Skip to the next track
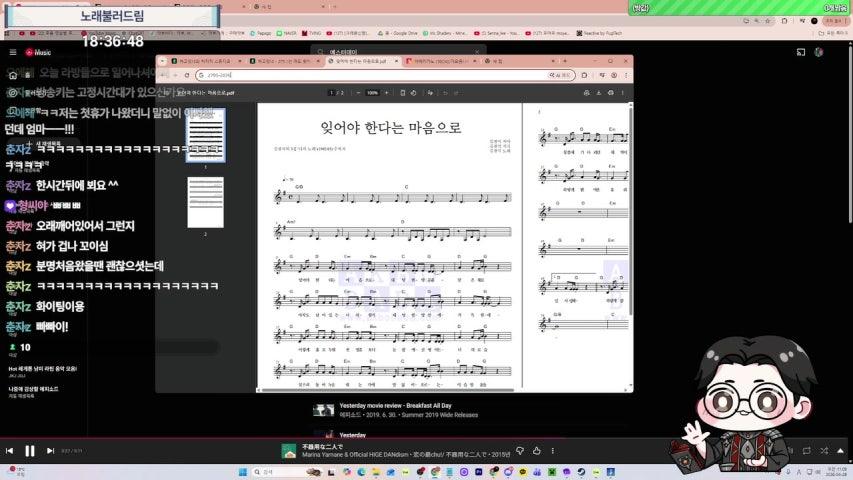 point(50,451)
